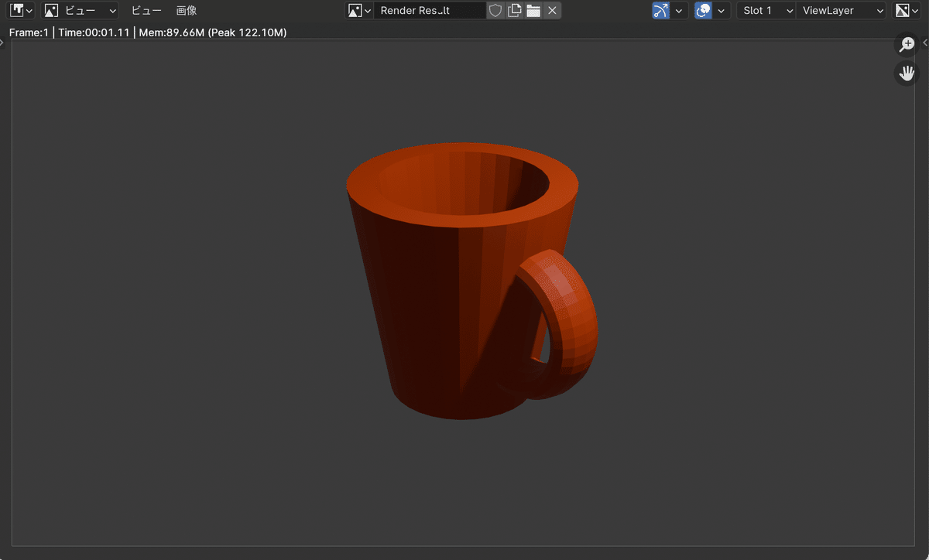Click the zoom magnifier gizmo
Screen dimensions: 929x560
tap(906, 45)
